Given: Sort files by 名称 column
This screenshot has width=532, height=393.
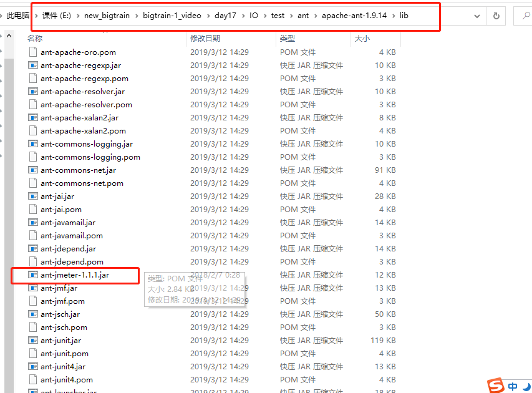Looking at the screenshot, I should point(34,39).
